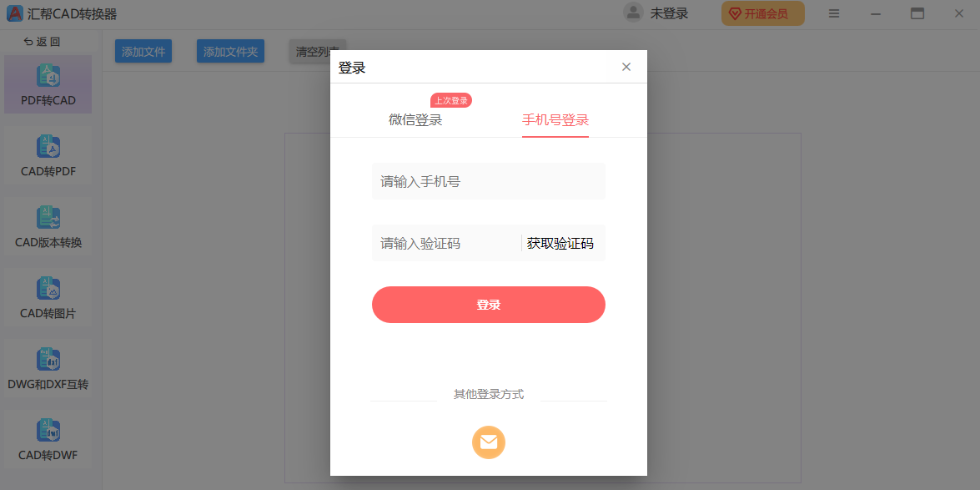Open the CAD转DWF sidebar icon
Viewport: 980px width, 490px height.
pos(48,430)
